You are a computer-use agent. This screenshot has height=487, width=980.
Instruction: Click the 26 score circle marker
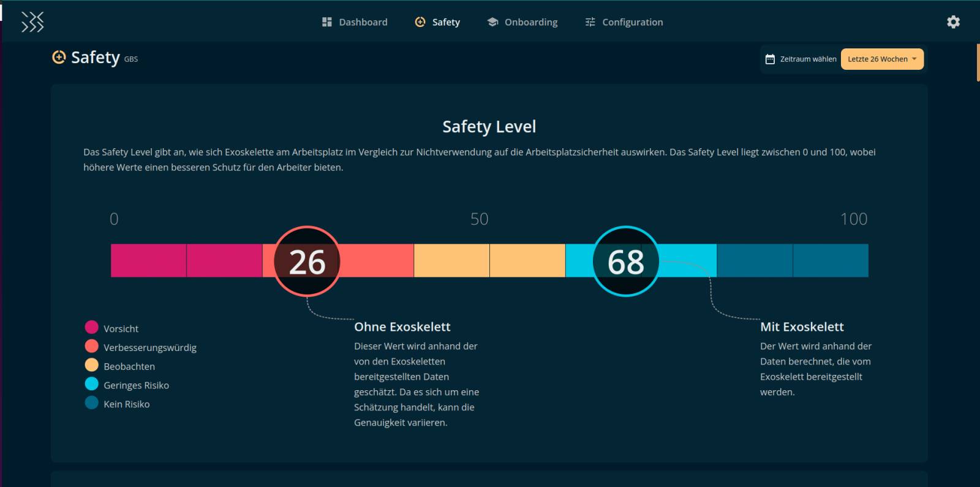307,262
